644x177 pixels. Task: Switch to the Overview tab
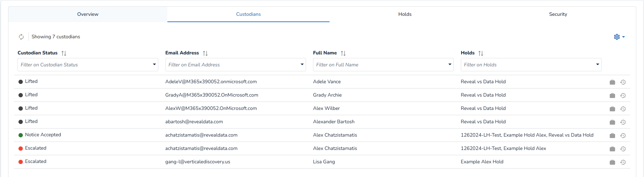88,14
